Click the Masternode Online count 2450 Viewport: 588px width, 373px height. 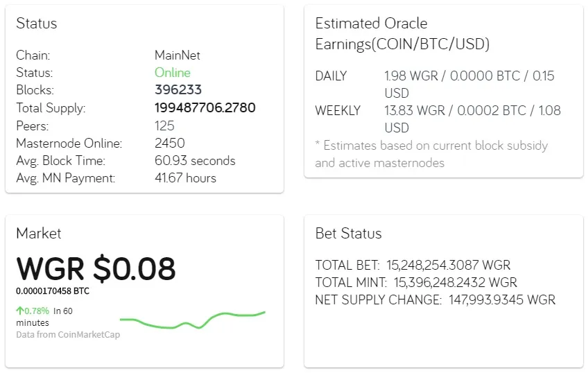169,144
